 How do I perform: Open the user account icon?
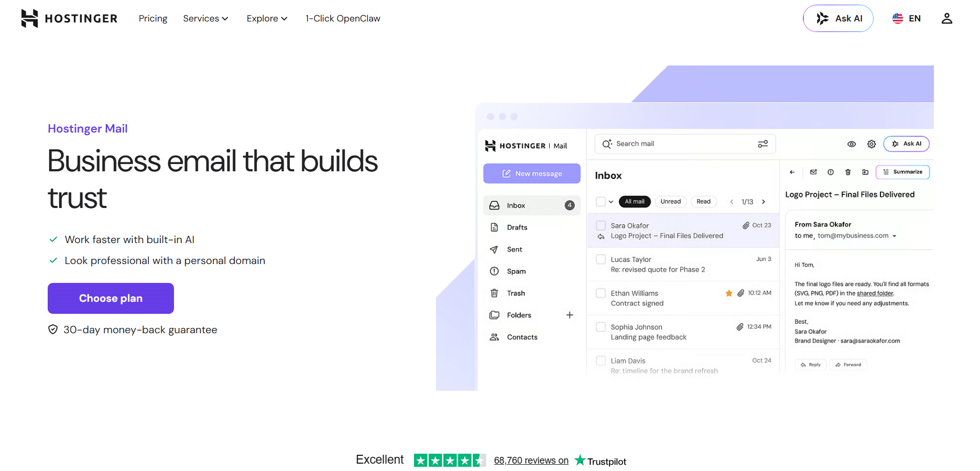pyautogui.click(x=946, y=18)
